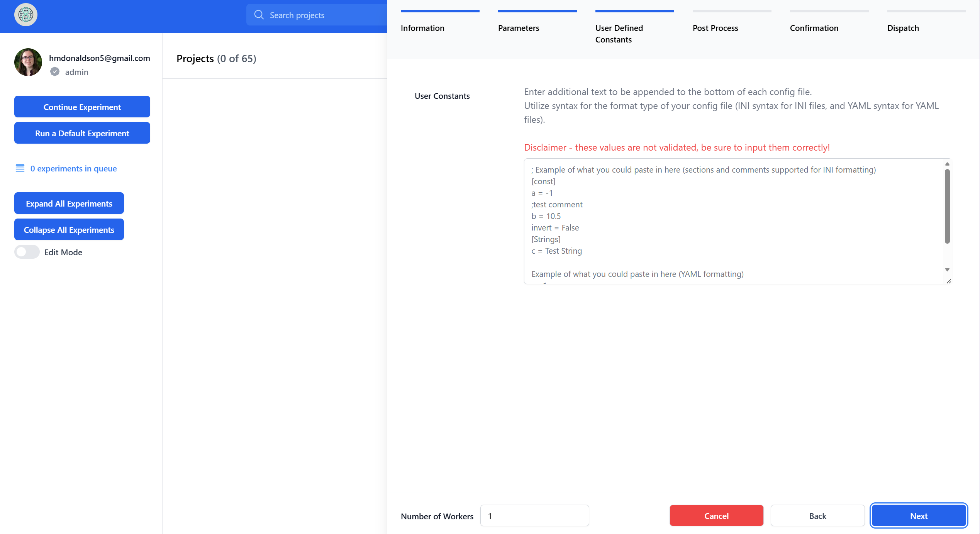Go to Post Process step tab
Screen dimensions: 980x534
[732, 22]
